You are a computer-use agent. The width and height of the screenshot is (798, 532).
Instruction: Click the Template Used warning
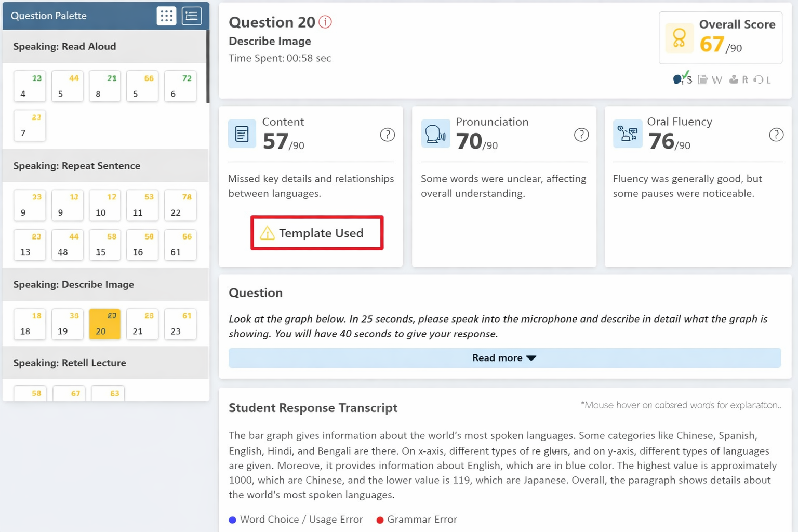pyautogui.click(x=317, y=233)
